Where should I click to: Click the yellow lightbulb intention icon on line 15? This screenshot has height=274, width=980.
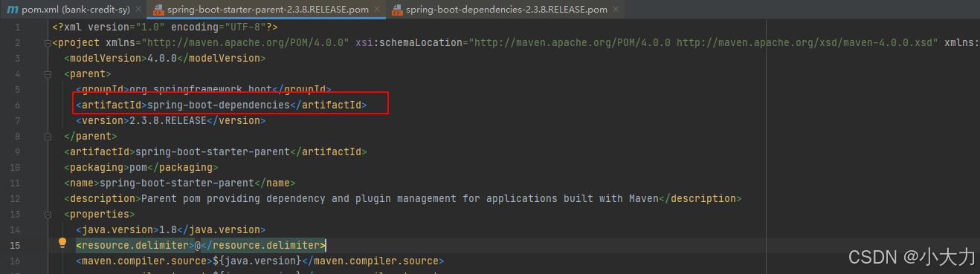click(x=63, y=243)
